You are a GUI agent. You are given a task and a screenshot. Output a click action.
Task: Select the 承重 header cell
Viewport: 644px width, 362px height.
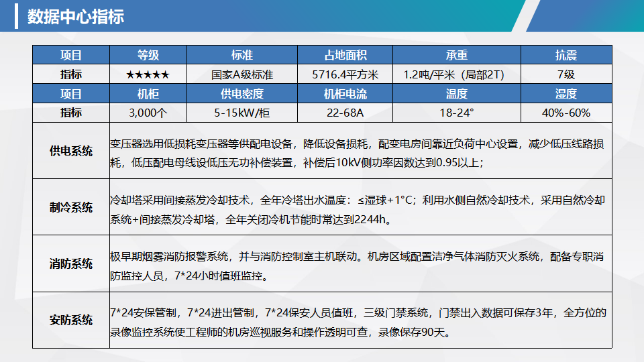point(456,56)
